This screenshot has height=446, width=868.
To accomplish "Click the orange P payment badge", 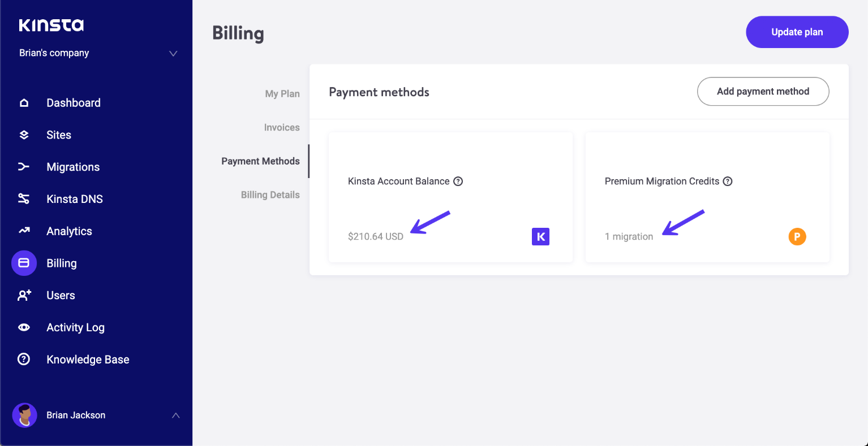I will [x=797, y=236].
